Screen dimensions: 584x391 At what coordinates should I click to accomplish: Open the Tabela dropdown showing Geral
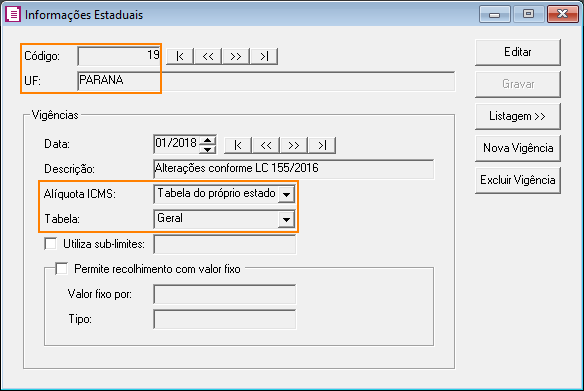click(286, 219)
